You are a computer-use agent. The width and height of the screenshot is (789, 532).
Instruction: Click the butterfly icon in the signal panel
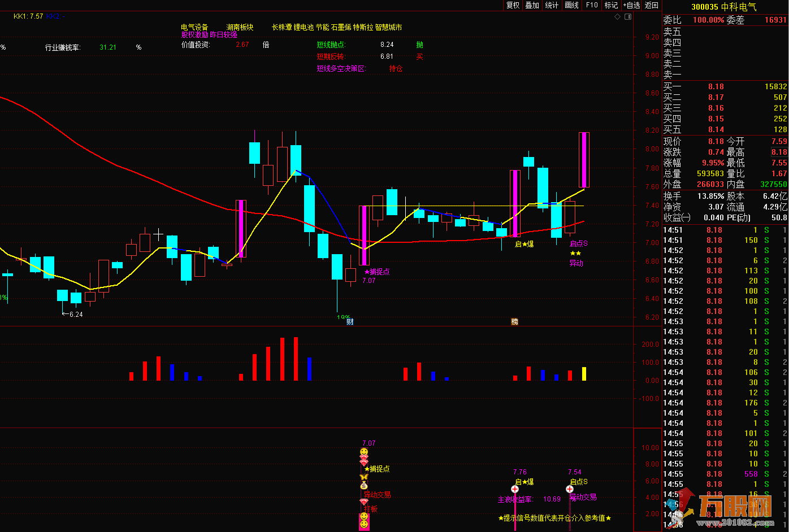pos(364,477)
